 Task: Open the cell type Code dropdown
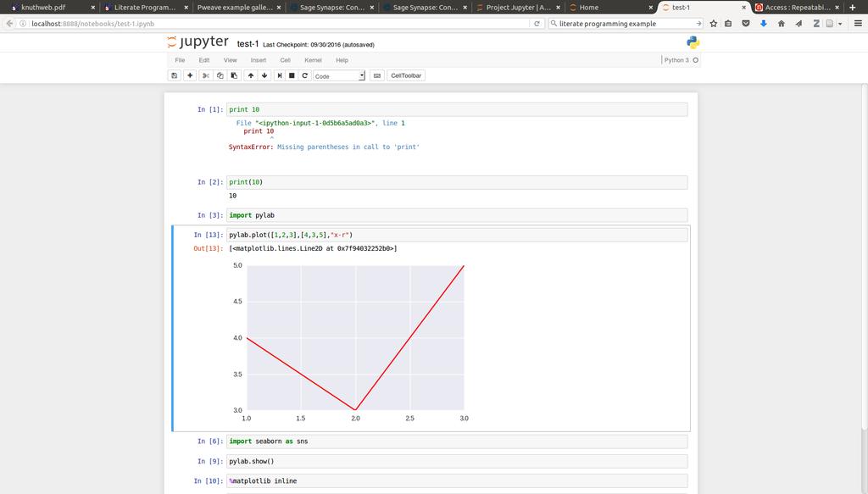pyautogui.click(x=339, y=75)
